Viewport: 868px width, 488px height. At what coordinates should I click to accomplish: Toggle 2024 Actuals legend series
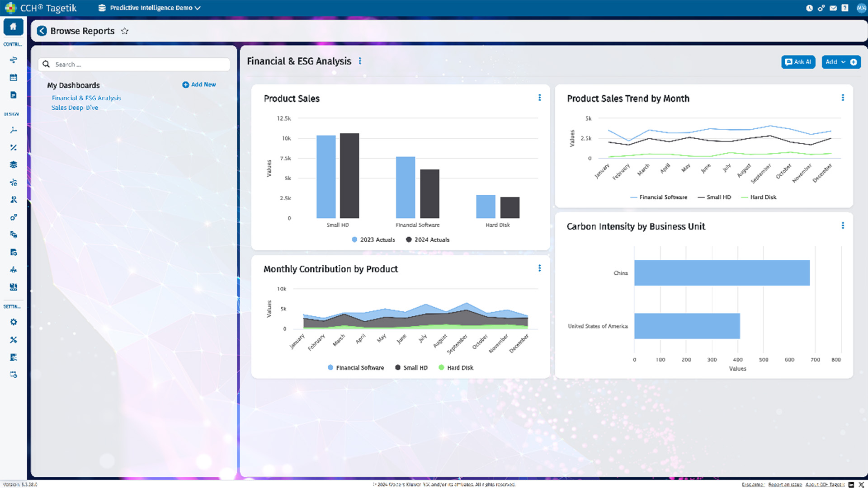click(428, 240)
